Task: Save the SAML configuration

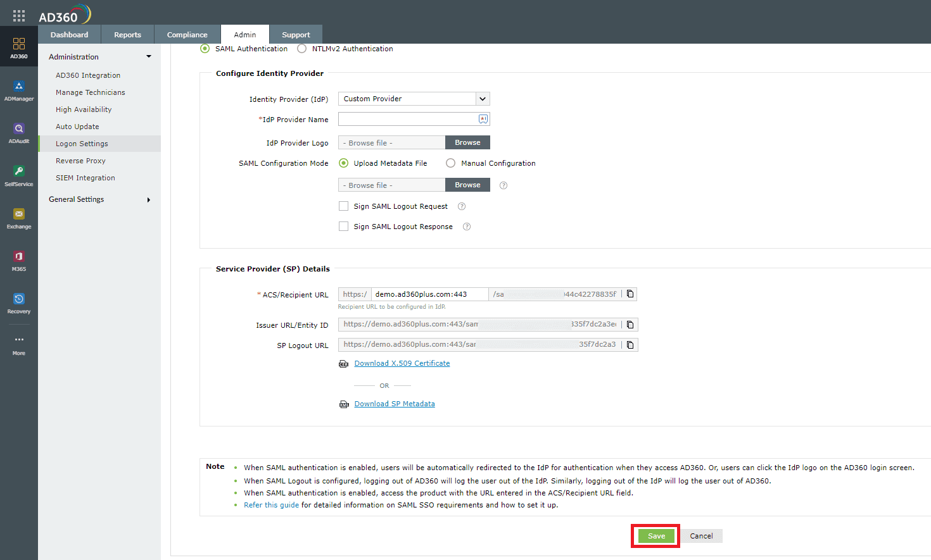Action: (655, 535)
